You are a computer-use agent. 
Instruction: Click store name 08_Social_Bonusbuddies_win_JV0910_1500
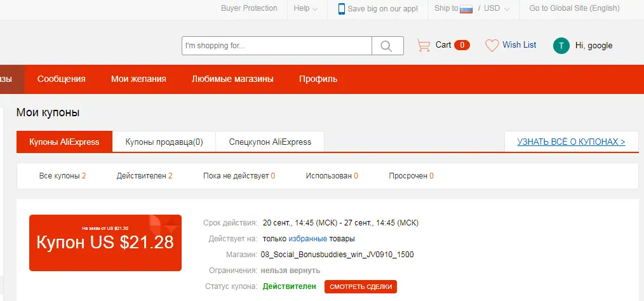337,255
